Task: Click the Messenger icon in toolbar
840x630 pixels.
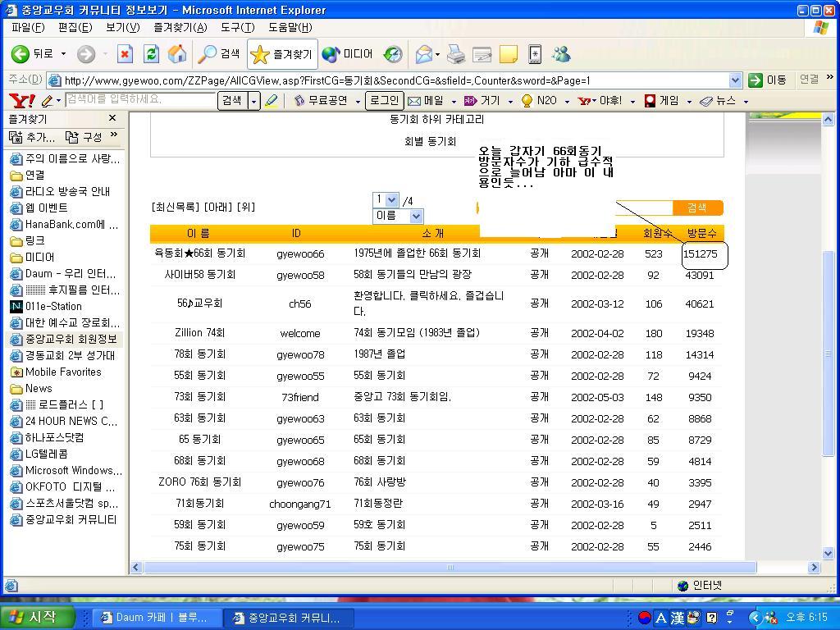Action: coord(561,54)
